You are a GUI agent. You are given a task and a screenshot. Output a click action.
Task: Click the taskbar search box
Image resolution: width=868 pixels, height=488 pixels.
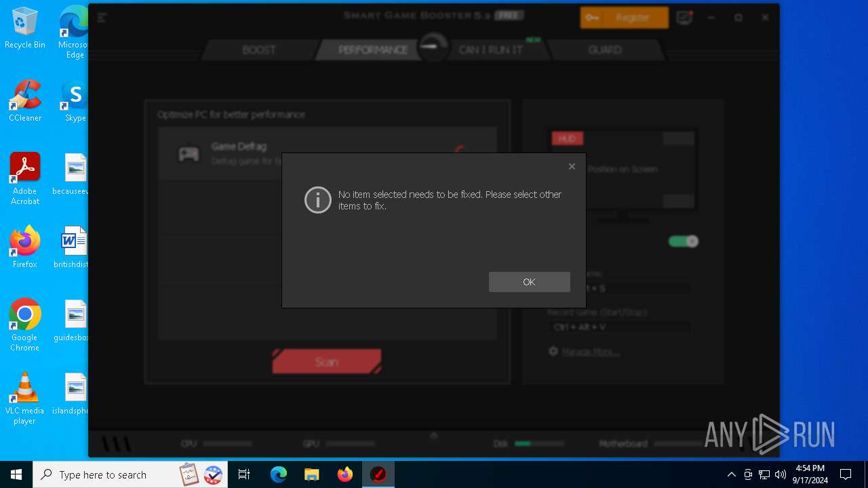132,474
